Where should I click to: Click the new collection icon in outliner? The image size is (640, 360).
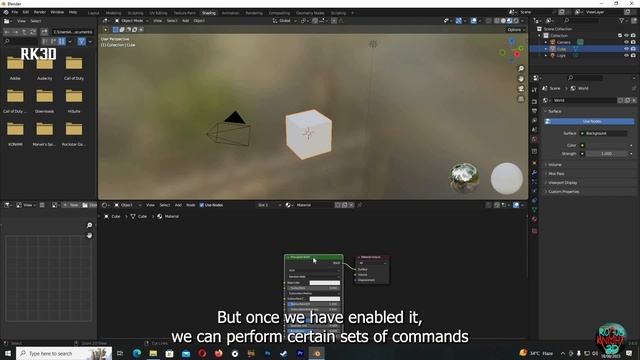633,20
